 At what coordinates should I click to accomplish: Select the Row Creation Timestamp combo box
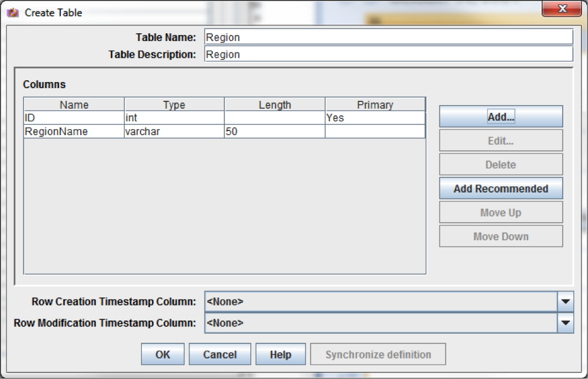coord(389,302)
